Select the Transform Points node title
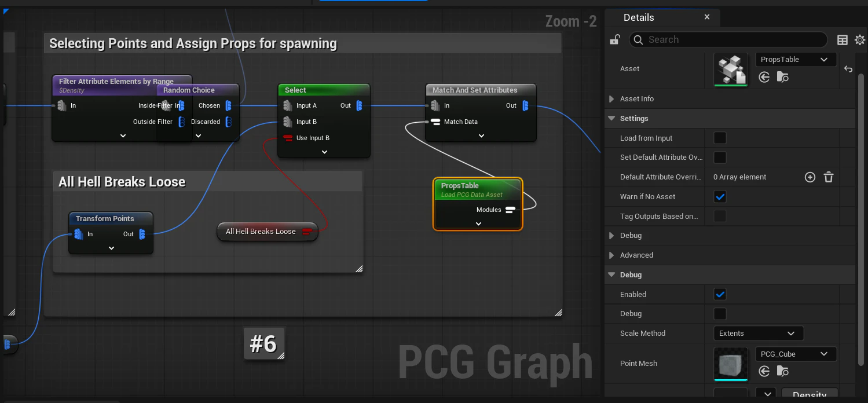 pos(105,219)
